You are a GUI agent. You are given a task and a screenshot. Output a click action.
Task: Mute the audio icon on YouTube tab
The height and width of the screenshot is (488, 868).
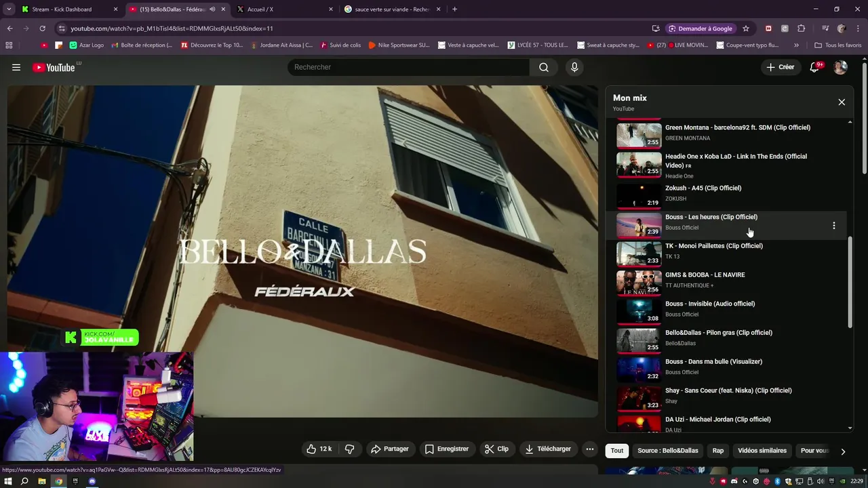[212, 9]
